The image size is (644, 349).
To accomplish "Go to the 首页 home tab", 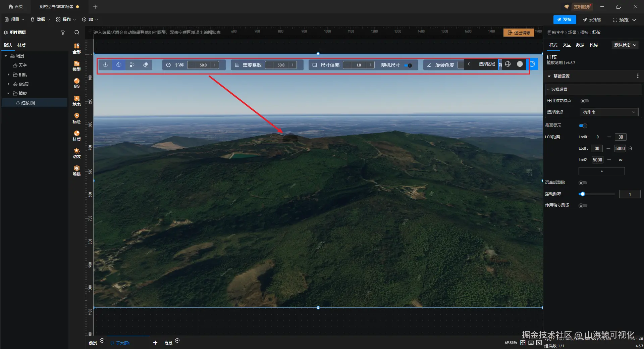I will (x=16, y=7).
